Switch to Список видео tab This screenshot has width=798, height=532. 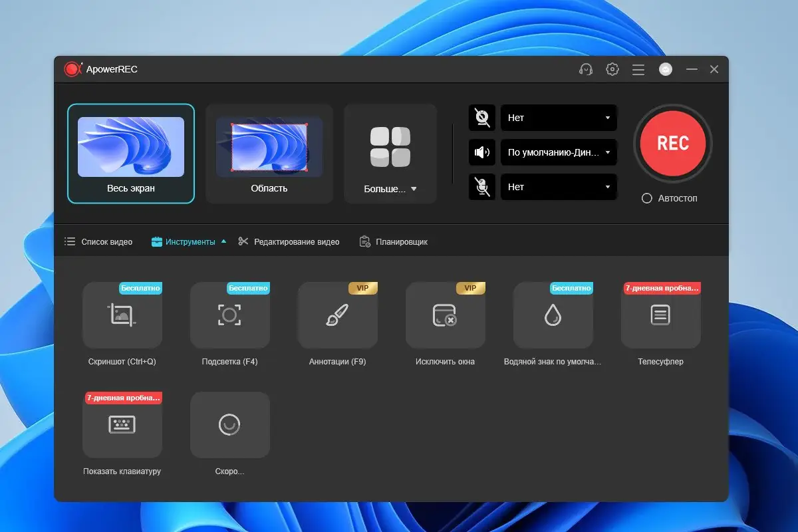coord(98,242)
